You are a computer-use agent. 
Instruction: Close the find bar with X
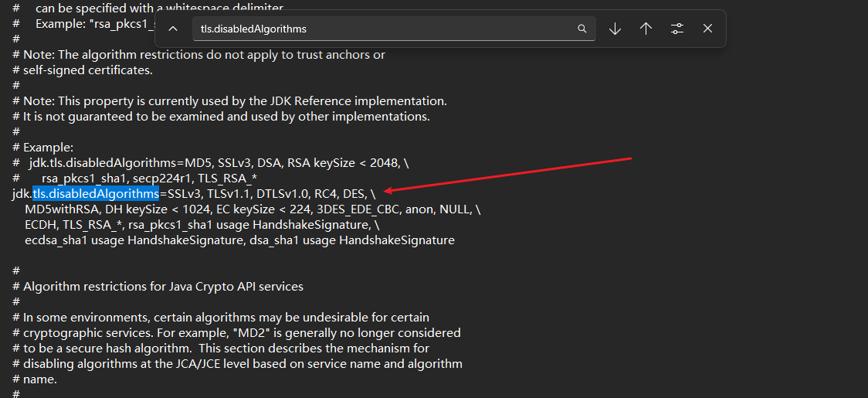point(707,29)
